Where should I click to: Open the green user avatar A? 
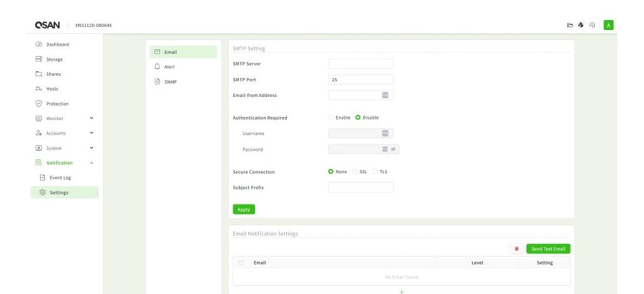608,25
